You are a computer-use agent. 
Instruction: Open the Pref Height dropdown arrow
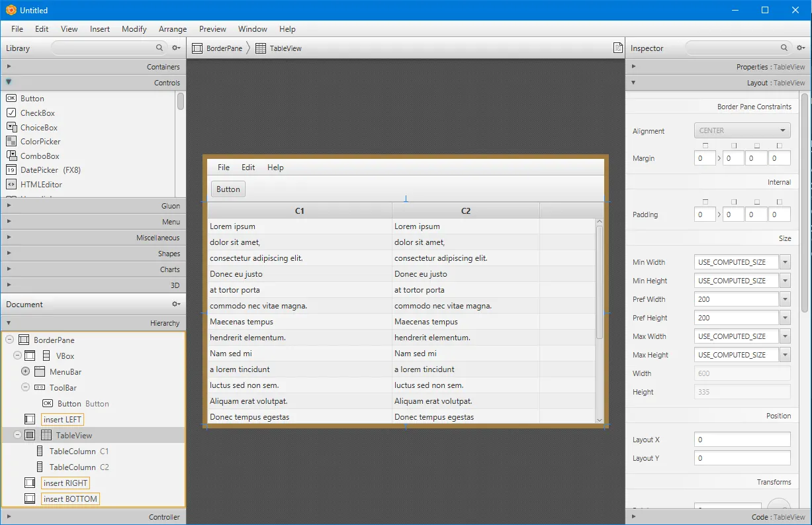tap(786, 318)
